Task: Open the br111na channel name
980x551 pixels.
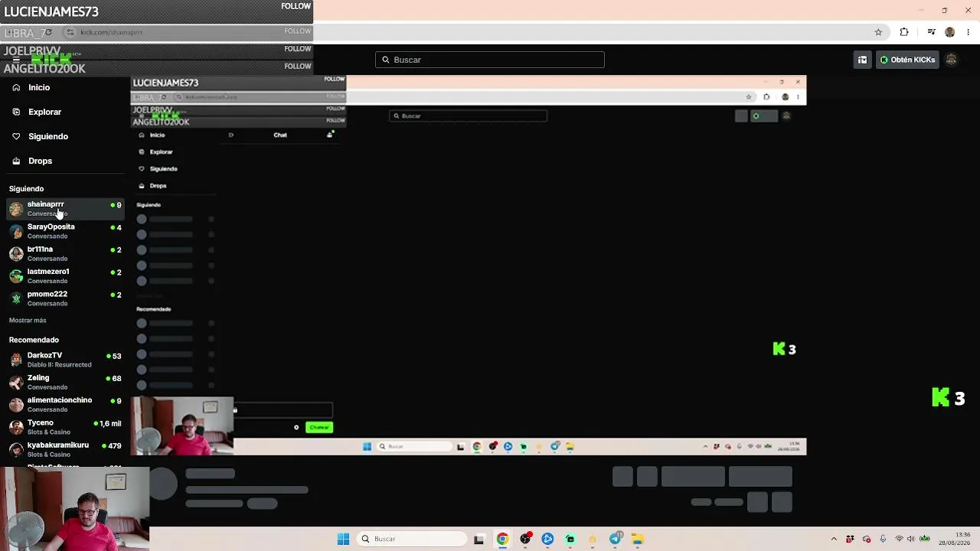Action: pyautogui.click(x=40, y=249)
